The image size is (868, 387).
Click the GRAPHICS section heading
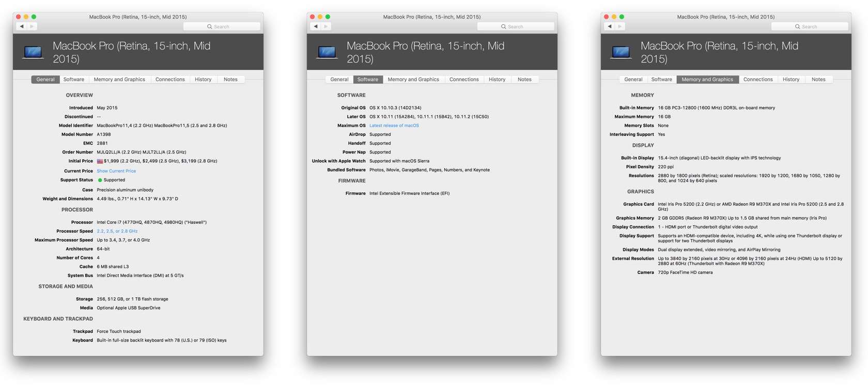pyautogui.click(x=641, y=192)
